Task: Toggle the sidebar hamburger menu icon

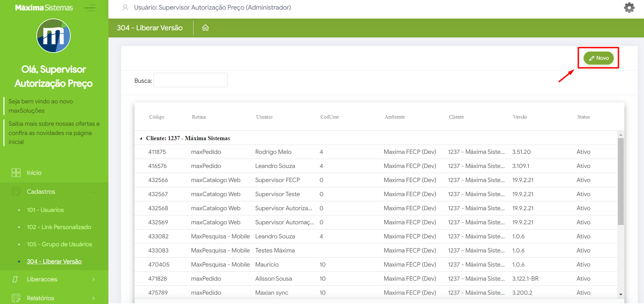Action: (x=90, y=8)
